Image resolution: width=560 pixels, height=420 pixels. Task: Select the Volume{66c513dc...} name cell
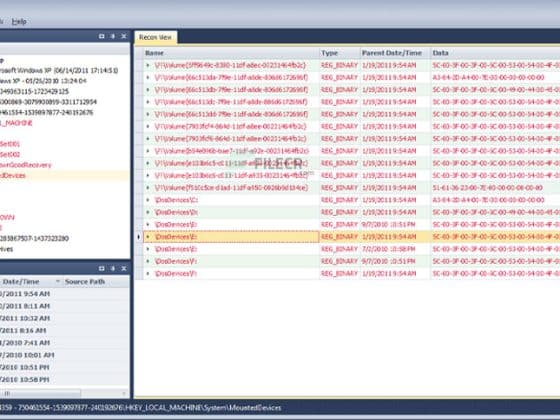pos(231,102)
